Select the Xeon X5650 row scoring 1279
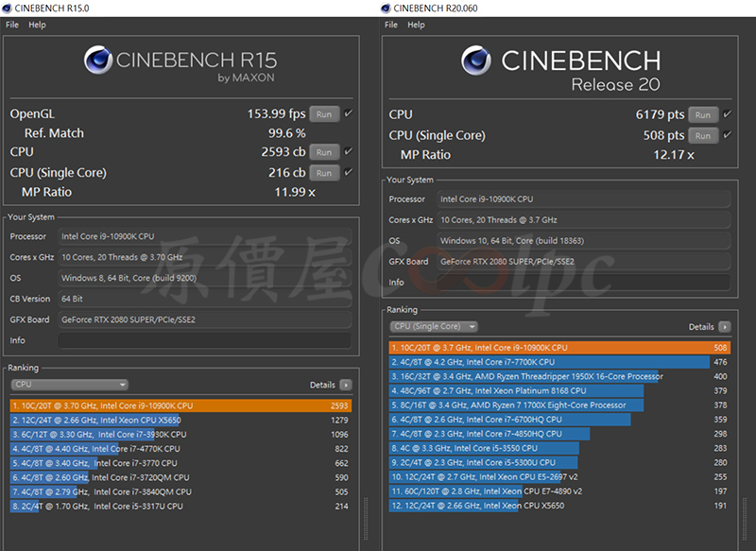 [180, 421]
